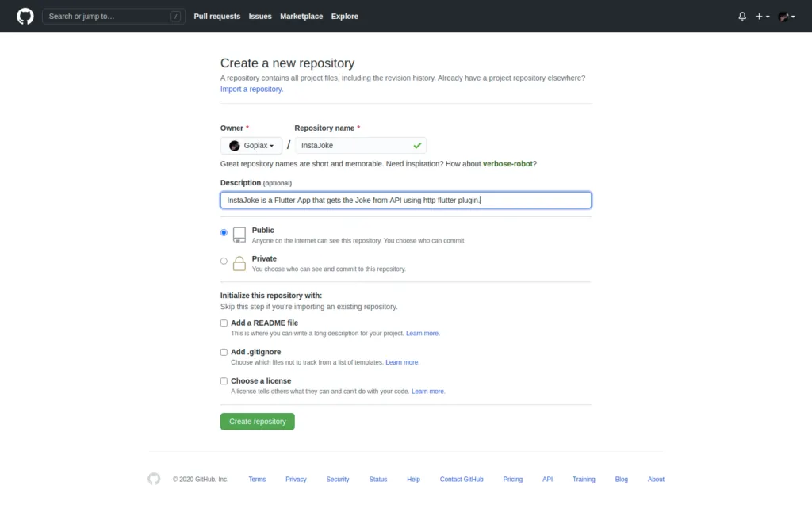Screen dimensions: 812x512
Task: Open the Privacy footer link
Action: 297,480
